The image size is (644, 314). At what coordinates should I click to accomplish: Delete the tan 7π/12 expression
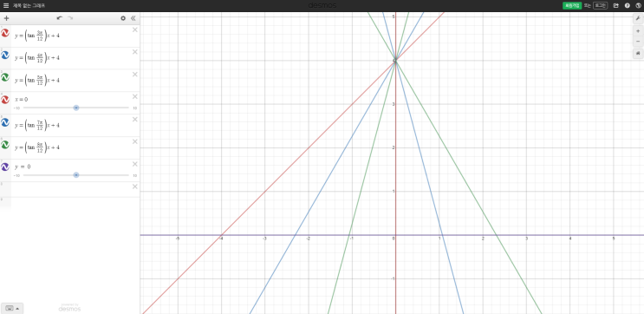coord(134,119)
